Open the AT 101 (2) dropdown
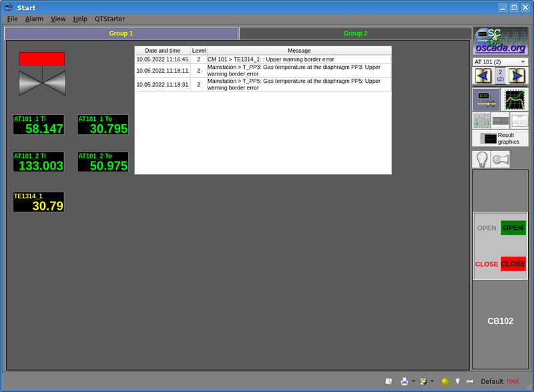 [x=500, y=61]
